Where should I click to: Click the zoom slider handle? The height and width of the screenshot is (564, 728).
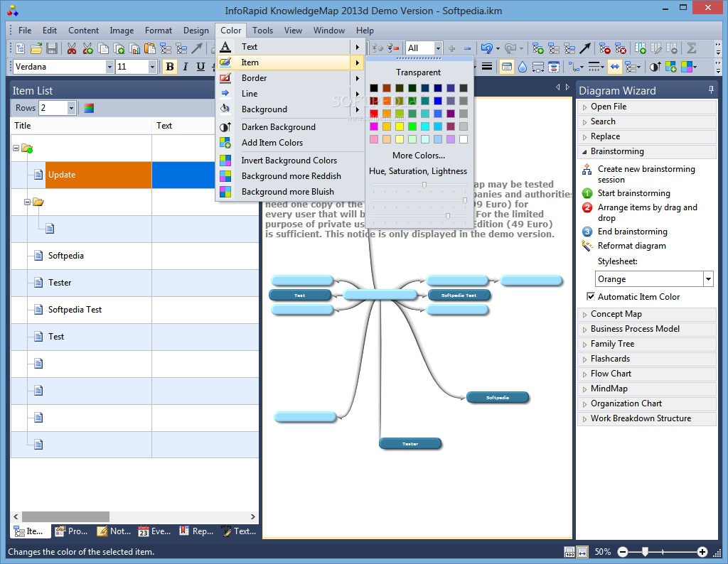click(645, 551)
